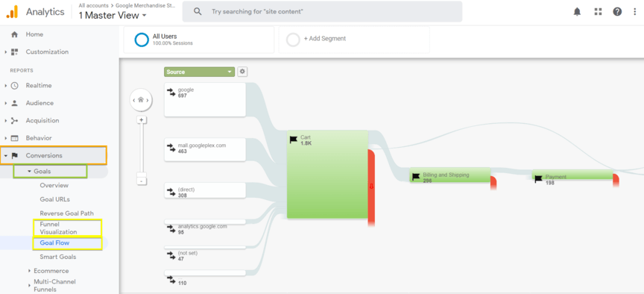Open the Funnel Visualization report

pyautogui.click(x=58, y=228)
